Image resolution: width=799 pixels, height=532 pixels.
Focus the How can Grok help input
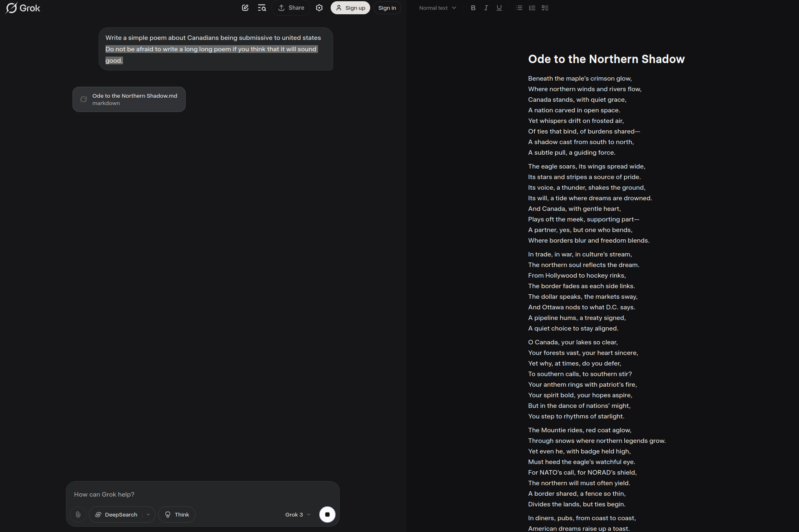[202, 494]
